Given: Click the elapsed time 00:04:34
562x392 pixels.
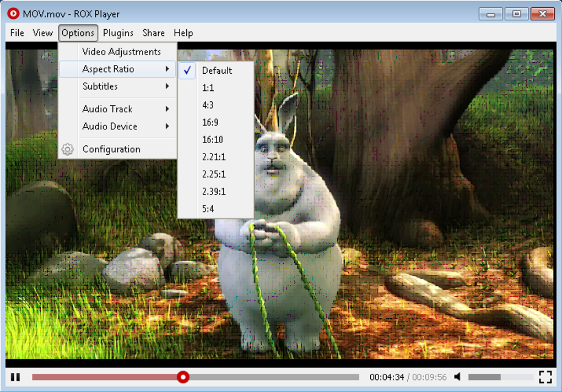Looking at the screenshot, I should pos(387,377).
